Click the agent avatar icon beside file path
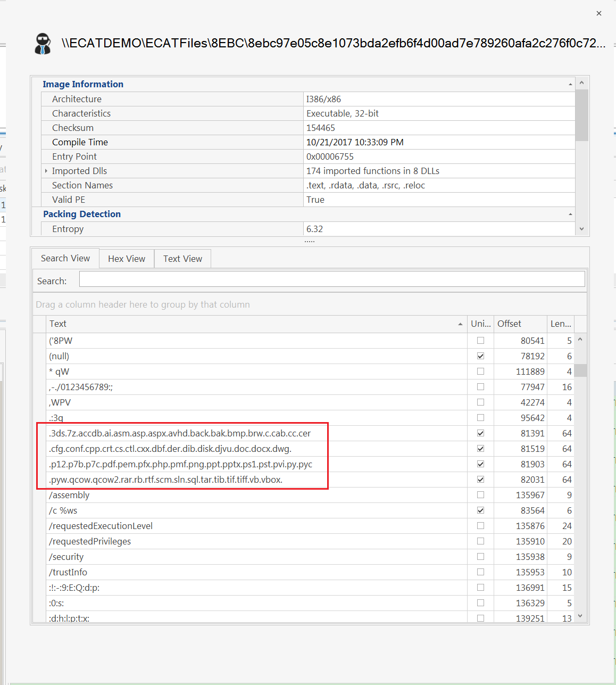Screen dimensions: 616x685 (43, 44)
